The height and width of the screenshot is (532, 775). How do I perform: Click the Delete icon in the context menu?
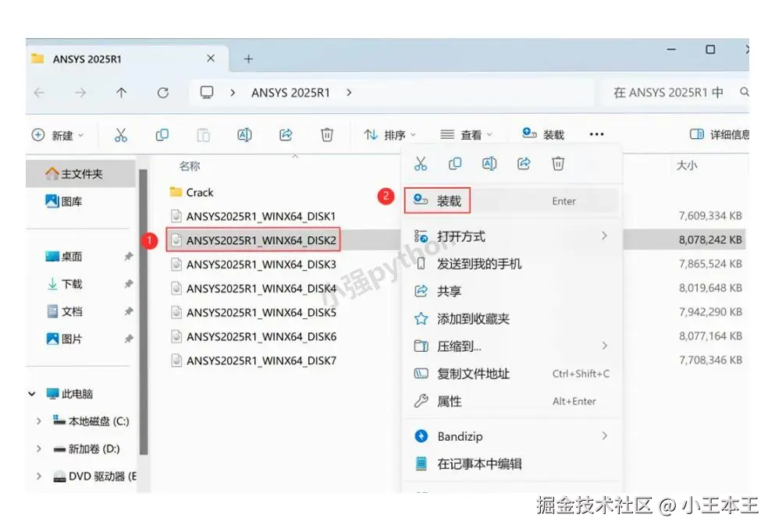pos(558,164)
